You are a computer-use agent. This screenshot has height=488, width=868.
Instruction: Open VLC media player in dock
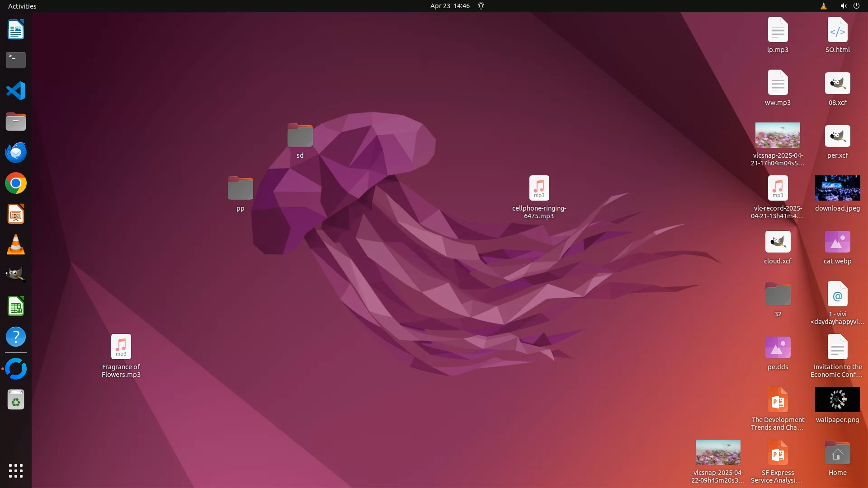pos(16,245)
